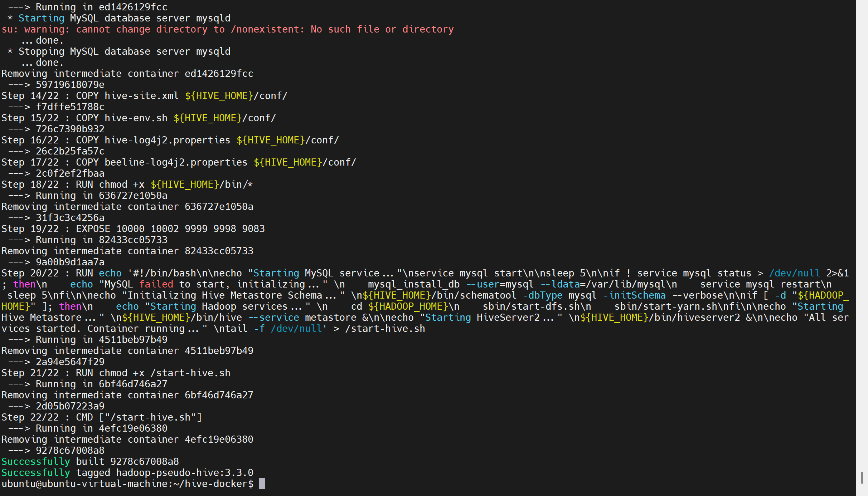Click 'Step 21/22' chmod start-hive.sh line
The width and height of the screenshot is (868, 496).
(x=116, y=373)
